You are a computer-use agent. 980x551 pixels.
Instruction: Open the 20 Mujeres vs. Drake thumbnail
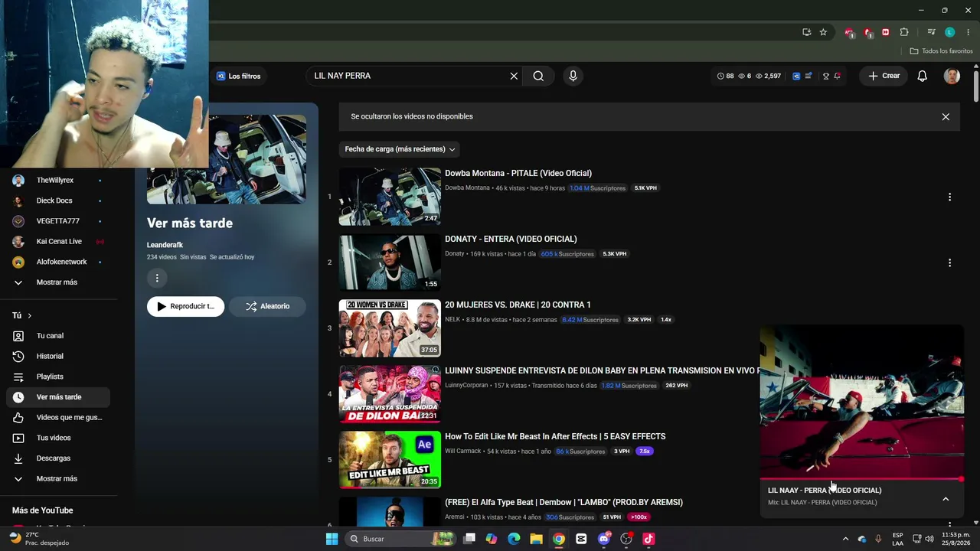pos(390,328)
